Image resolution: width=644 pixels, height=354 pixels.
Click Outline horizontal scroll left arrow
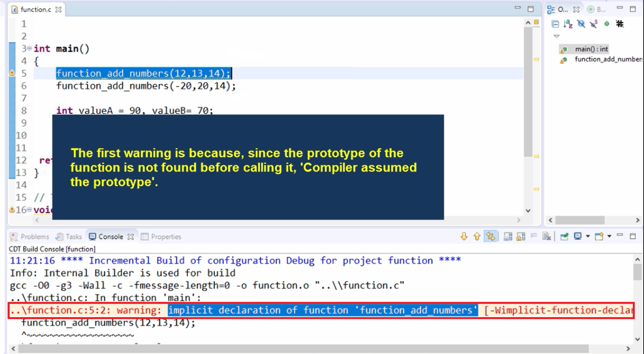(551, 220)
